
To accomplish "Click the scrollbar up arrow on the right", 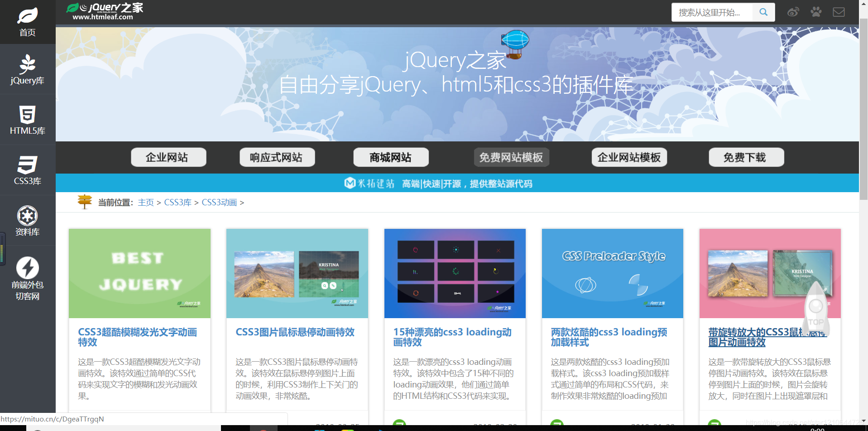I will (864, 5).
